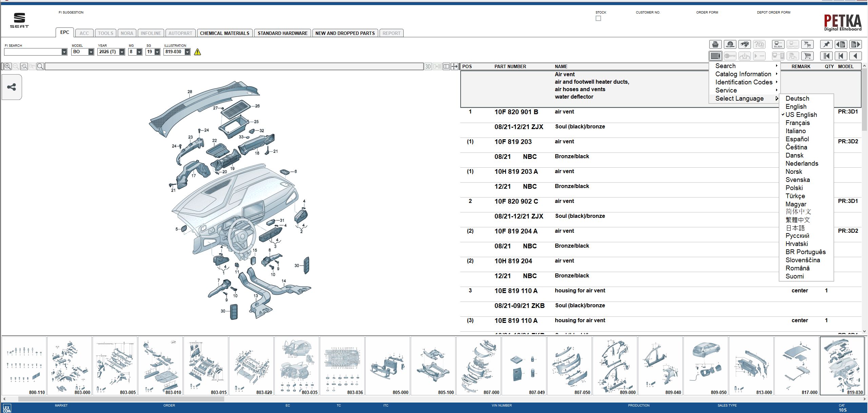Launch ELSA from the toolbar
868x413 pixels.
[x=778, y=44]
